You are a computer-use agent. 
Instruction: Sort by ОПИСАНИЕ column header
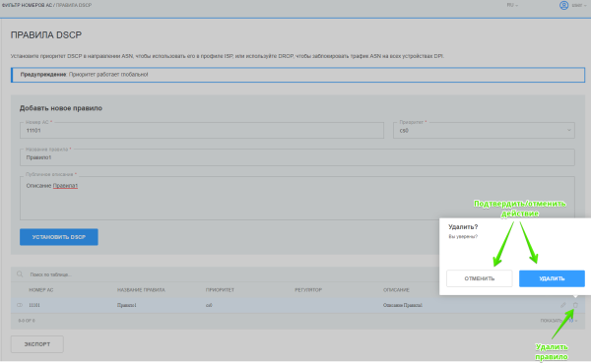(x=396, y=290)
